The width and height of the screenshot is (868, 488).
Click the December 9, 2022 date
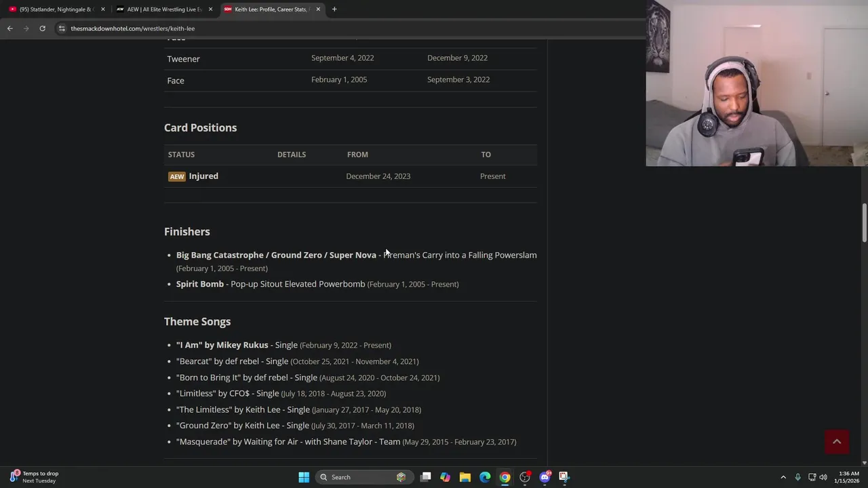tap(457, 58)
